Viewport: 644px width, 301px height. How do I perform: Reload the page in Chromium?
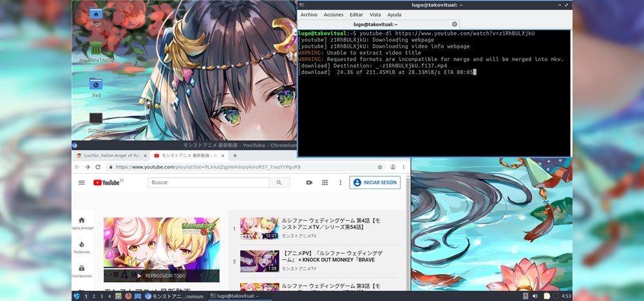(98, 167)
